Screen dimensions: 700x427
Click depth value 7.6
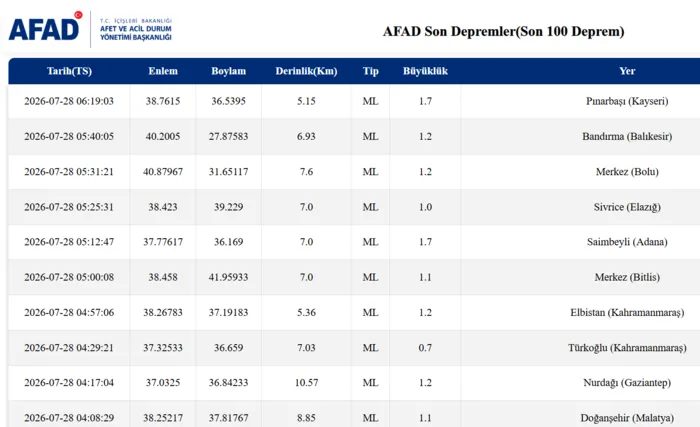(306, 172)
